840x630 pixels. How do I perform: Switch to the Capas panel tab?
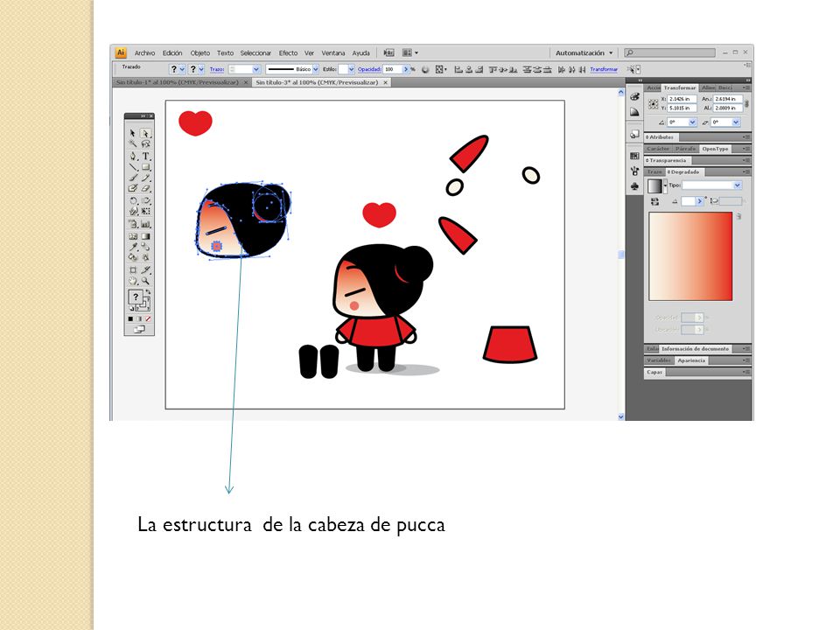(654, 372)
